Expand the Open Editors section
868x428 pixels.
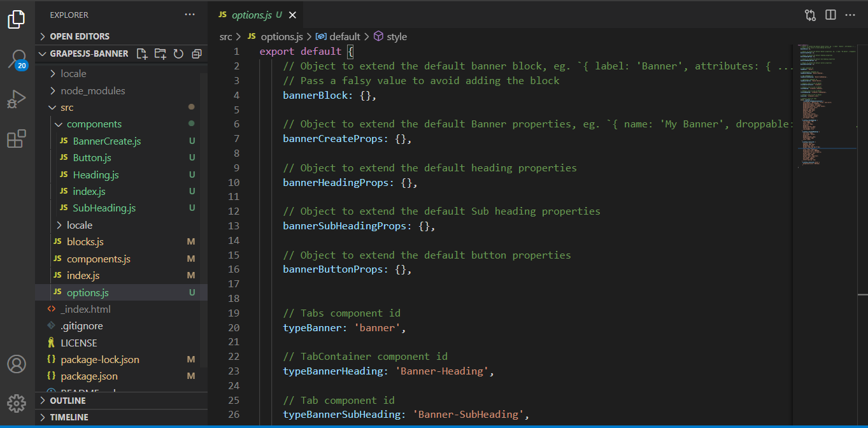click(x=121, y=36)
